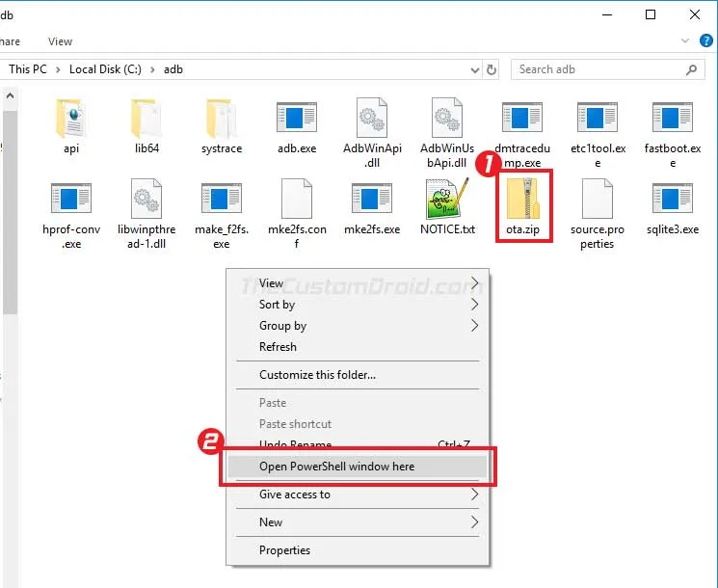Open the Give access to submenu
Image resolution: width=718 pixels, height=588 pixels.
358,494
